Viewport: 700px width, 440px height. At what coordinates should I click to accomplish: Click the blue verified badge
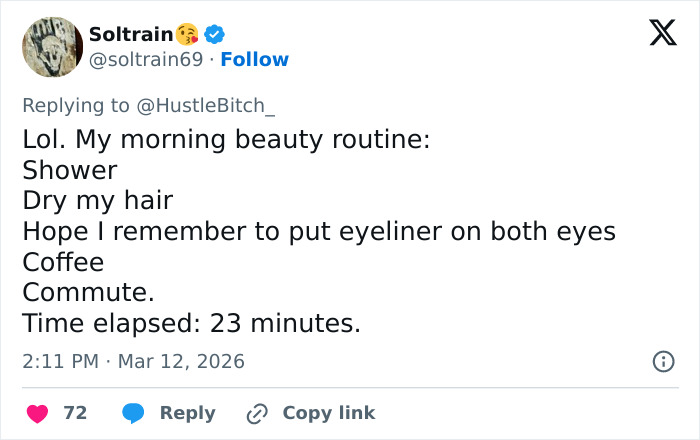point(214,34)
